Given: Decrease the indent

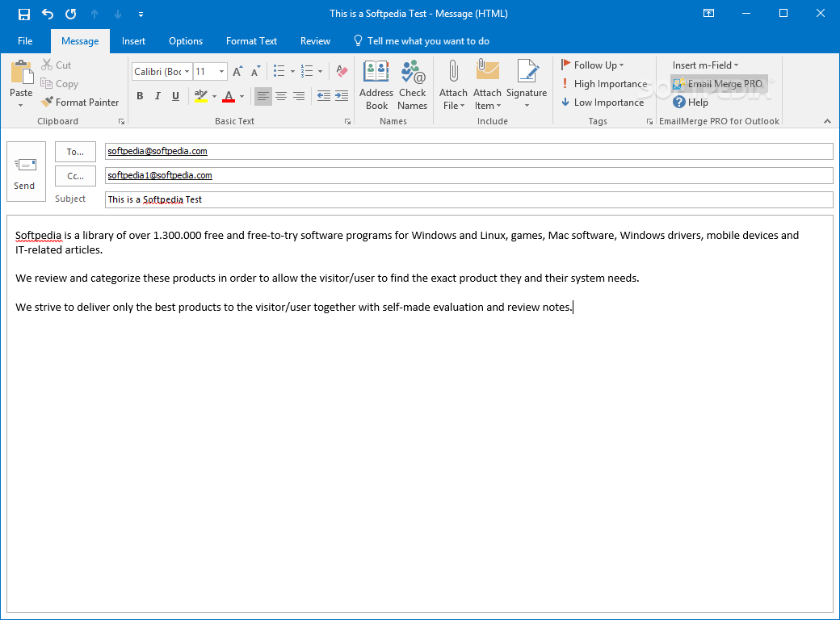Looking at the screenshot, I should tap(324, 96).
